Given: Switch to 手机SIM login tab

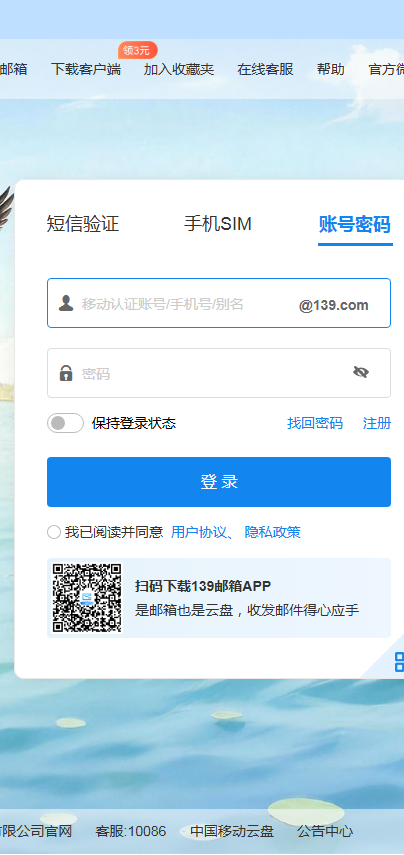Looking at the screenshot, I should coord(218,224).
